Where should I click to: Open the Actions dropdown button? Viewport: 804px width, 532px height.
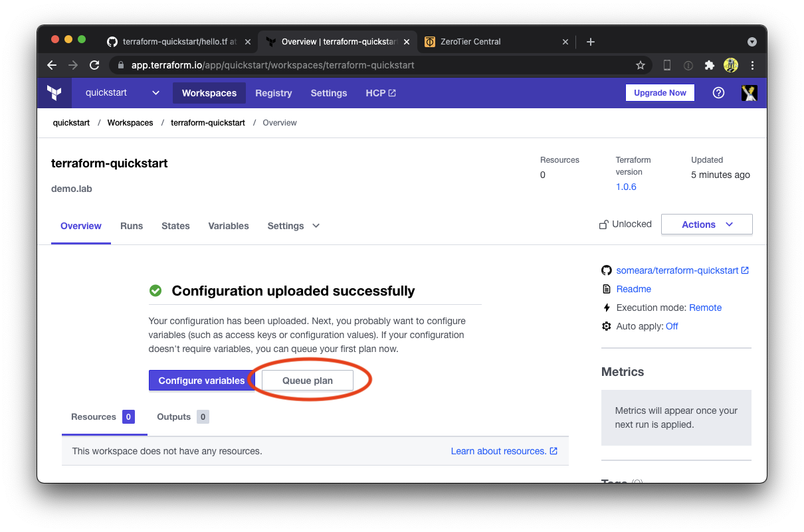click(x=707, y=224)
